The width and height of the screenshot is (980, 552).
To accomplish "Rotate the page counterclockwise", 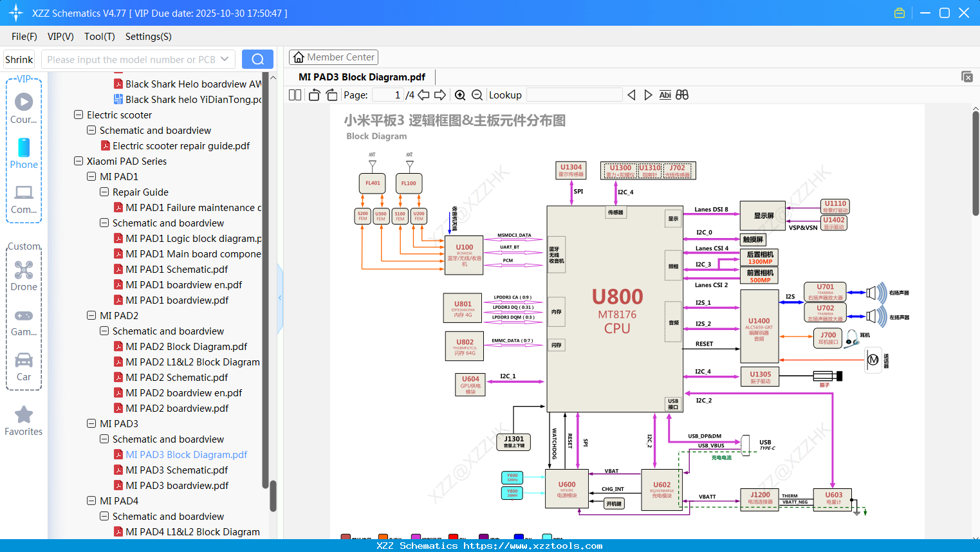I will coord(313,95).
